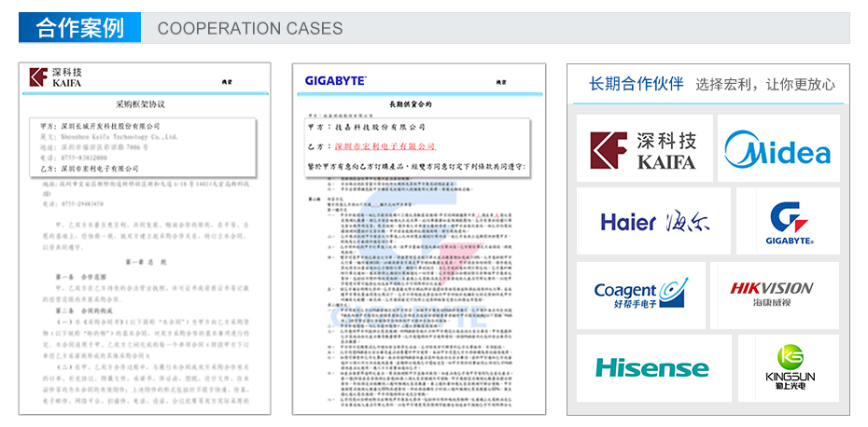868x427 pixels.
Task: Click the 深科技 KAIFA partner logo tile
Action: (x=644, y=148)
